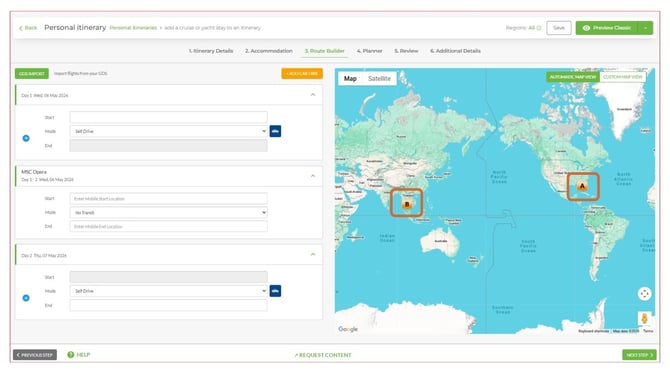Image resolution: width=670 pixels, height=372 pixels.
Task: Go to the 2. Accommodation tab
Action: point(269,51)
